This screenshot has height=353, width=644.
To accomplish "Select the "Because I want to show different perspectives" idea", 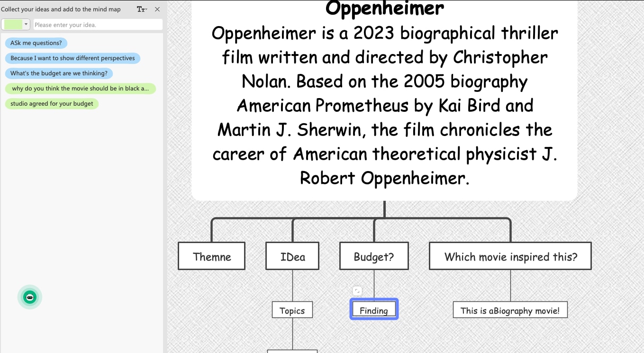I will point(73,58).
